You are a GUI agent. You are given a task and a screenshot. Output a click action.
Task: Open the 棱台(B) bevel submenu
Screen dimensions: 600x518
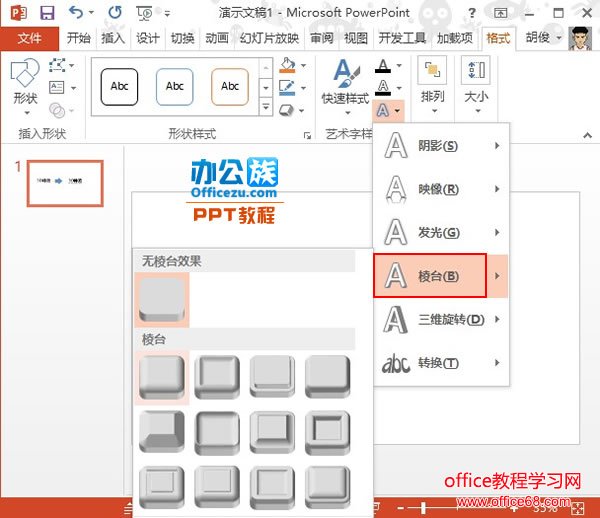441,275
